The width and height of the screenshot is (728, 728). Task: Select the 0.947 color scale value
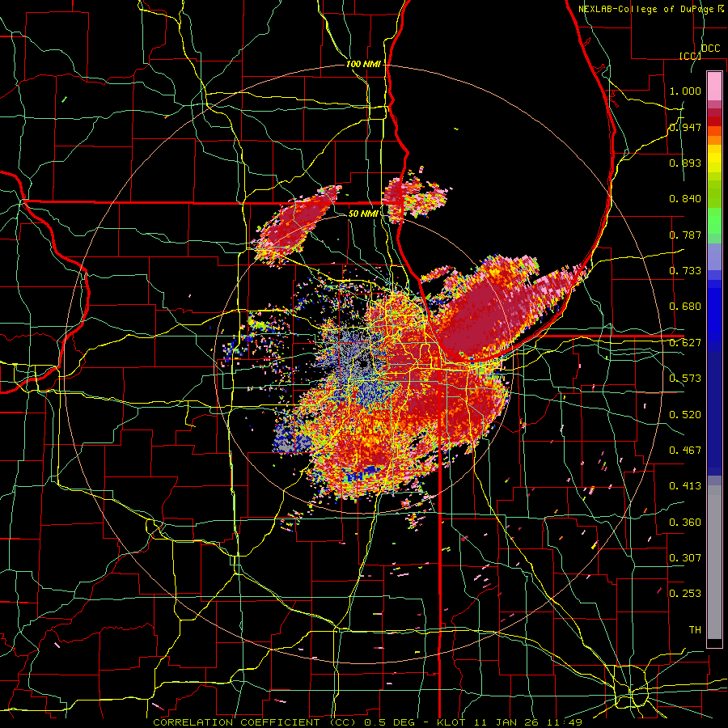pos(685,127)
